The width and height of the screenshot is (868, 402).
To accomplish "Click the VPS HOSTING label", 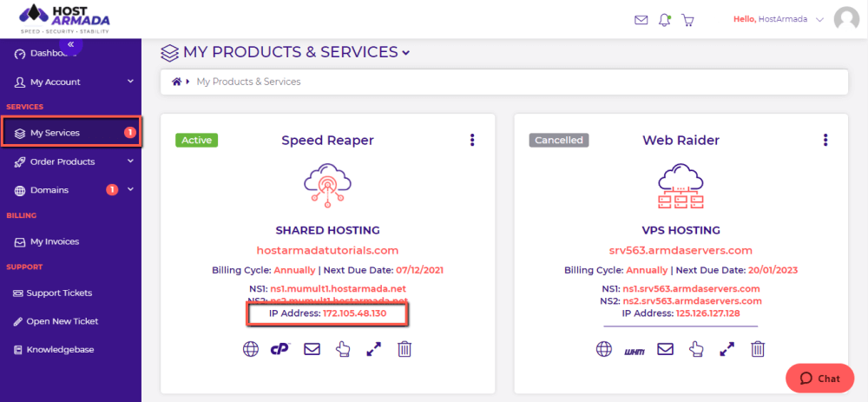I will click(681, 230).
